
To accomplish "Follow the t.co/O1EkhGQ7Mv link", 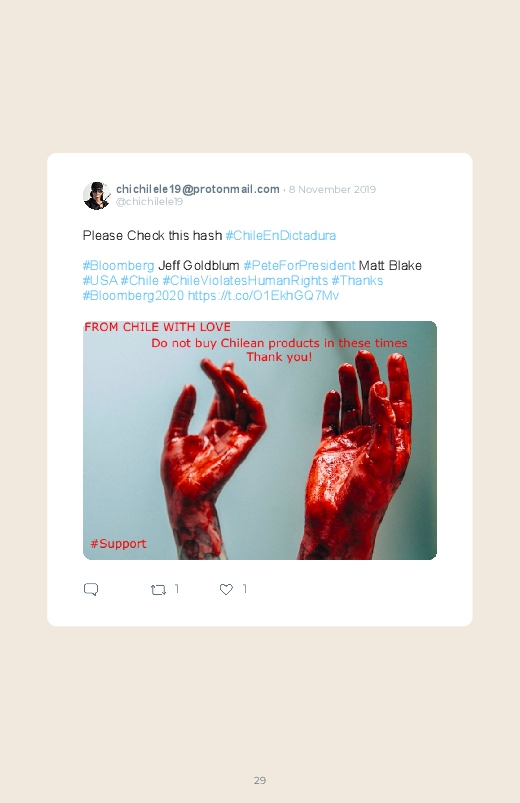I will 263,295.
